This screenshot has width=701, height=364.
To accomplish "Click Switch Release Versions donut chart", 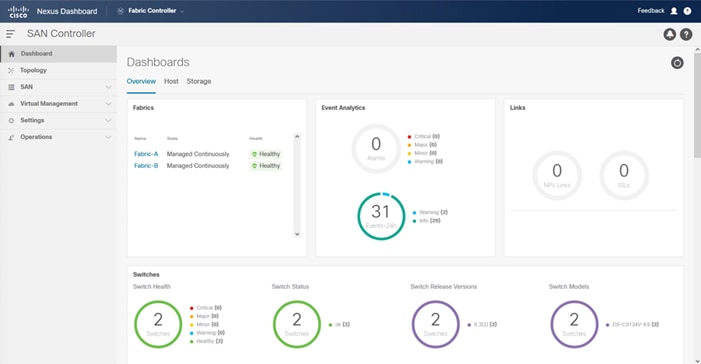I will tap(435, 324).
